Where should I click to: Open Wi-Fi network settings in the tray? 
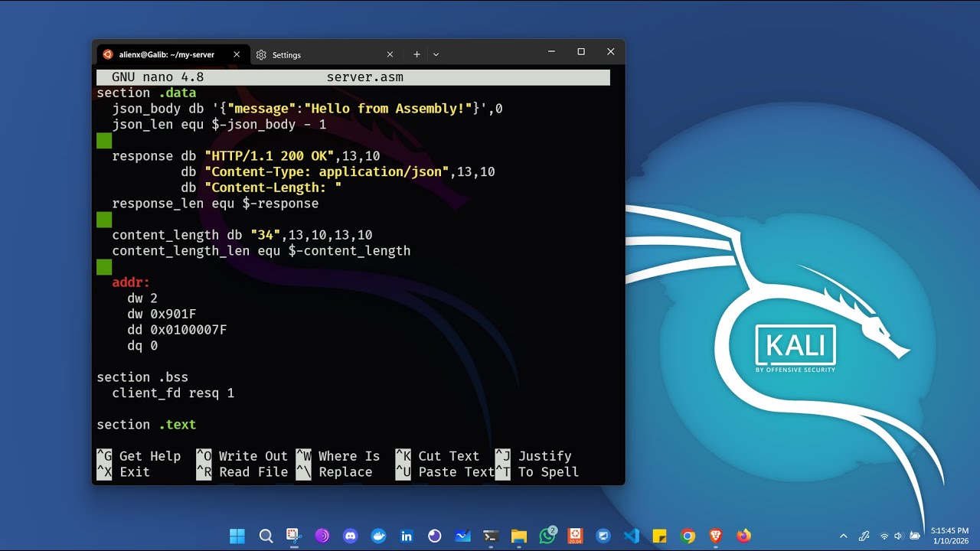(x=884, y=536)
